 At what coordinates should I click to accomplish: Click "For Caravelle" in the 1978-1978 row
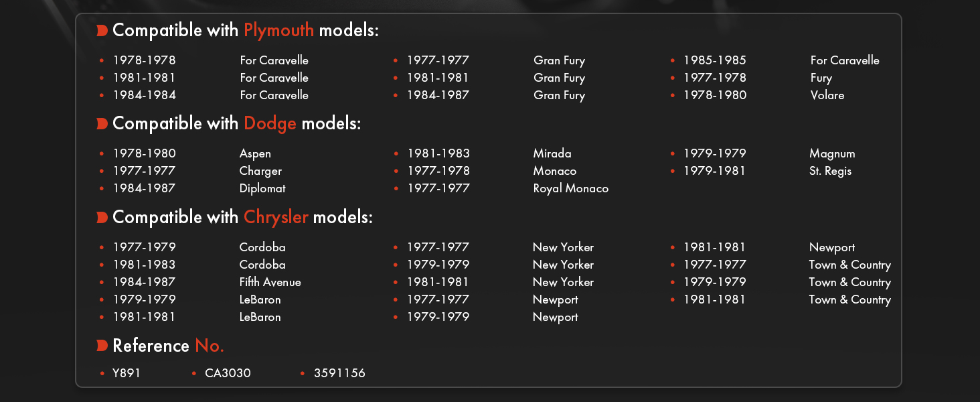coord(274,60)
